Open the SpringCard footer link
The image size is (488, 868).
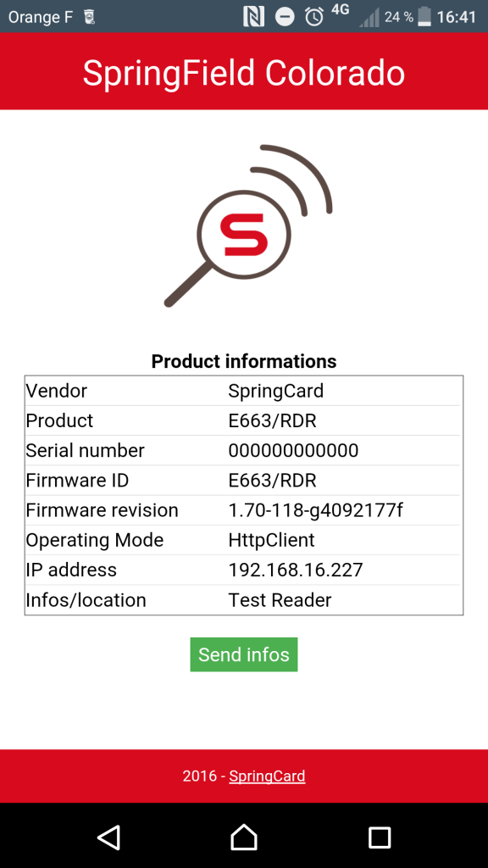(x=267, y=776)
